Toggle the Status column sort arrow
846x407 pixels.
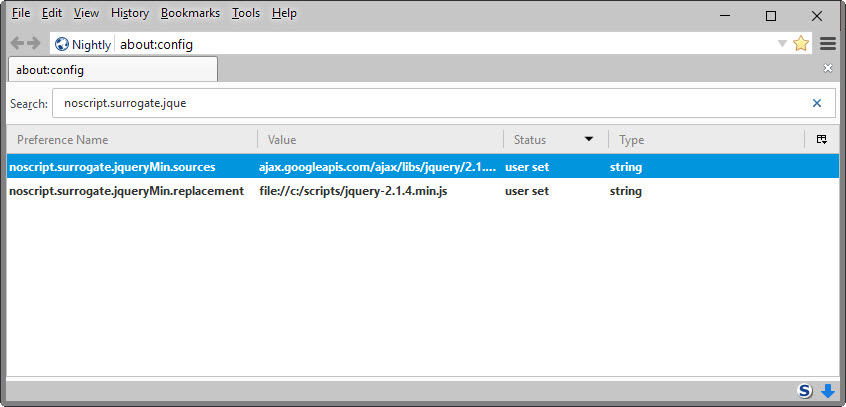589,139
